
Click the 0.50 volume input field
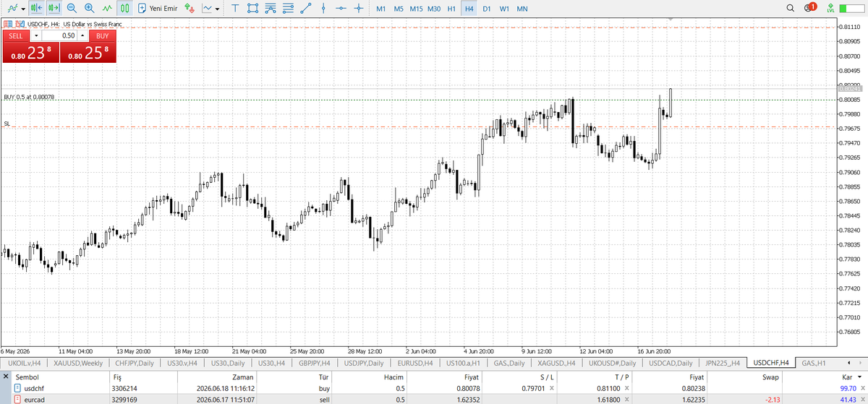click(60, 35)
